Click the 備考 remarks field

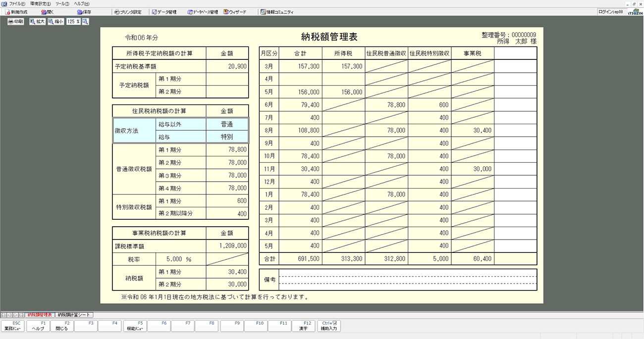407,280
